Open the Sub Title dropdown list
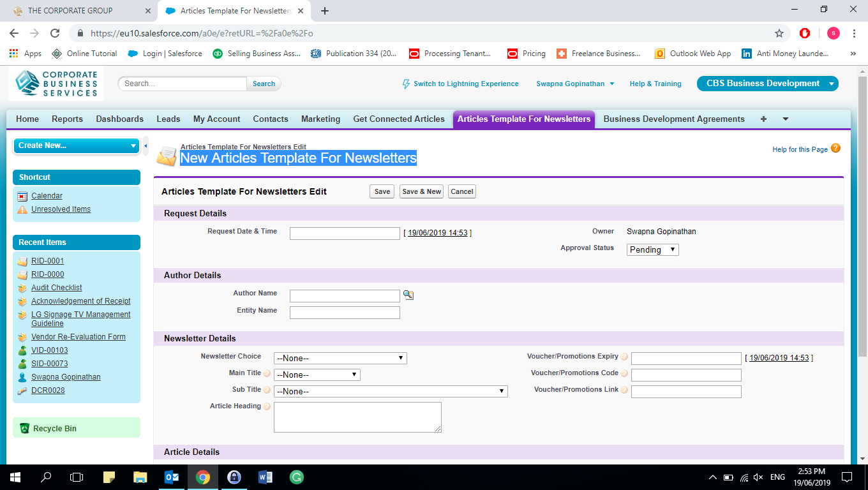Viewport: 868px width, 490px height. pos(391,391)
